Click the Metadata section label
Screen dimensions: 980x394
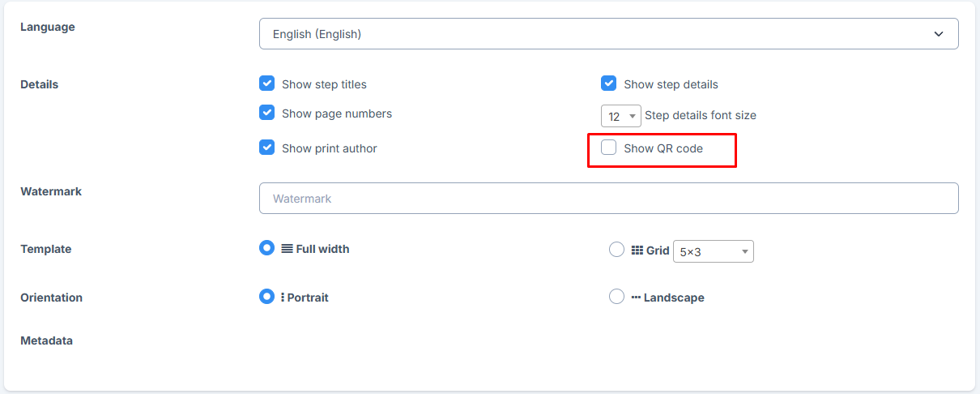(46, 340)
